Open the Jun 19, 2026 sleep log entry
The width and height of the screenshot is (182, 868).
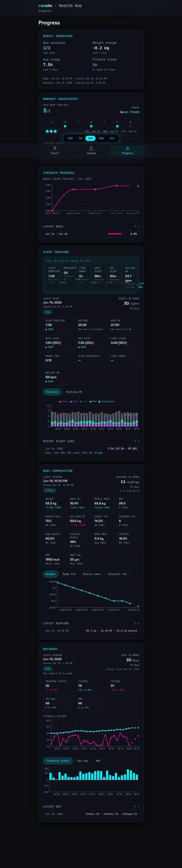(91, 450)
